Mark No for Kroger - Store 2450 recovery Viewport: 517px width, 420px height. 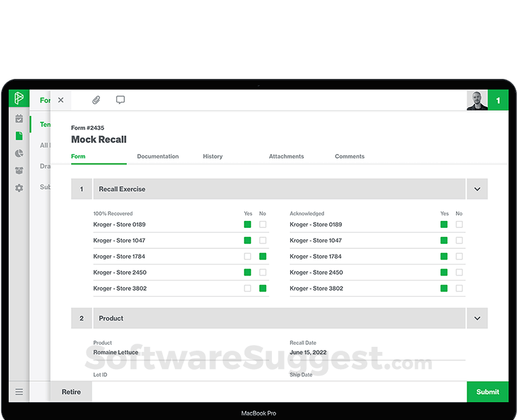click(x=262, y=272)
